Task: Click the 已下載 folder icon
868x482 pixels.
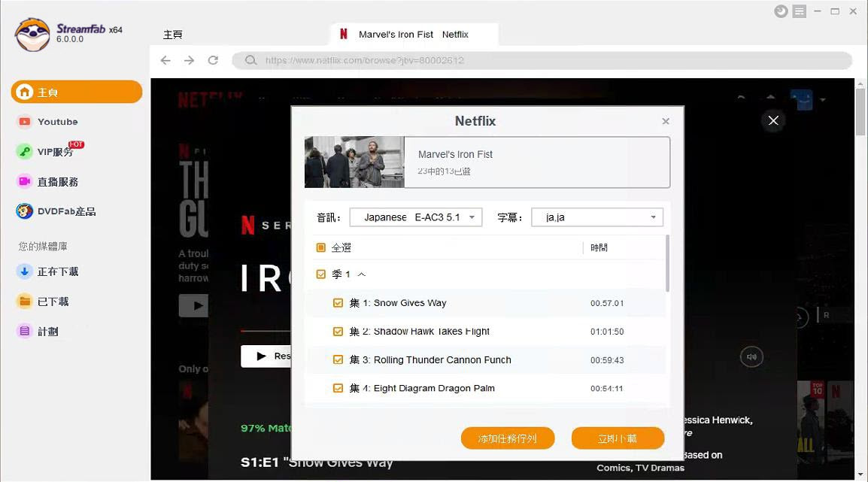Action: [x=24, y=302]
